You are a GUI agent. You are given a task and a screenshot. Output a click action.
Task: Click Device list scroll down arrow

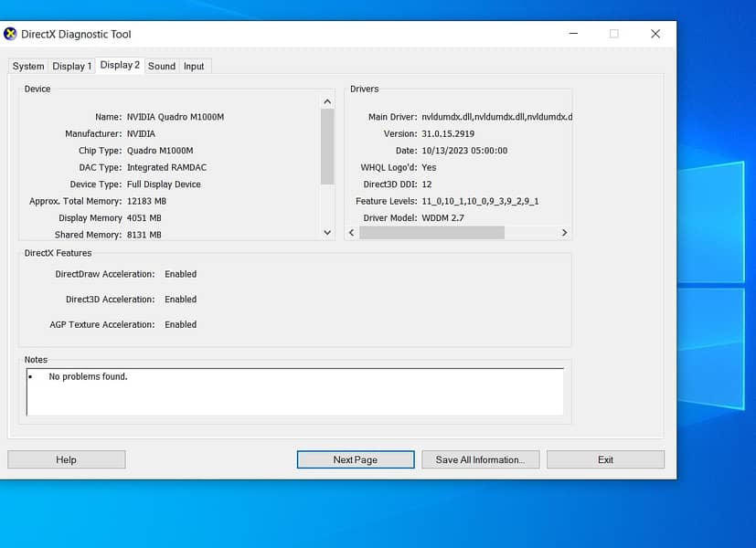(327, 233)
